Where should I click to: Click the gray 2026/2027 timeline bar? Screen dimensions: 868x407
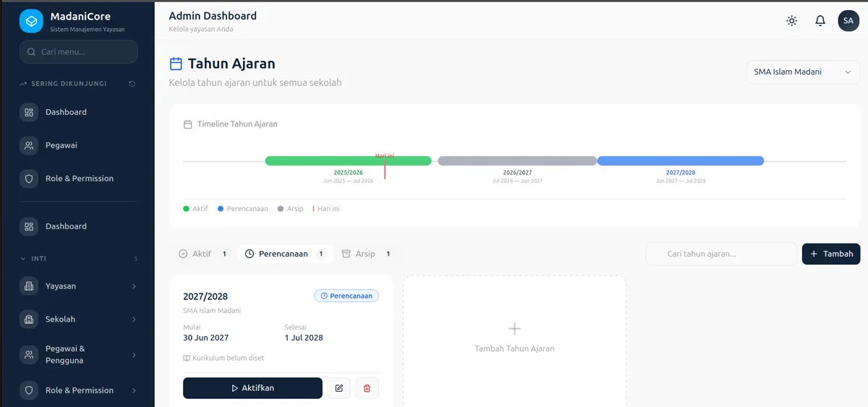(517, 160)
